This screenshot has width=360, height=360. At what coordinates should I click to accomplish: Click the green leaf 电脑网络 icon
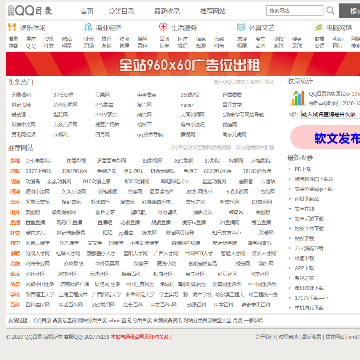318,27
